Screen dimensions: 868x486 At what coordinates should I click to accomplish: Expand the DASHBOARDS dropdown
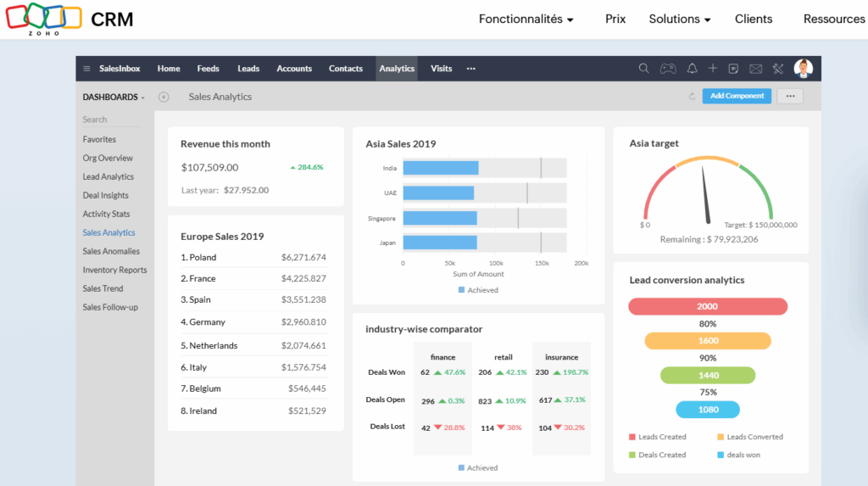pos(114,97)
